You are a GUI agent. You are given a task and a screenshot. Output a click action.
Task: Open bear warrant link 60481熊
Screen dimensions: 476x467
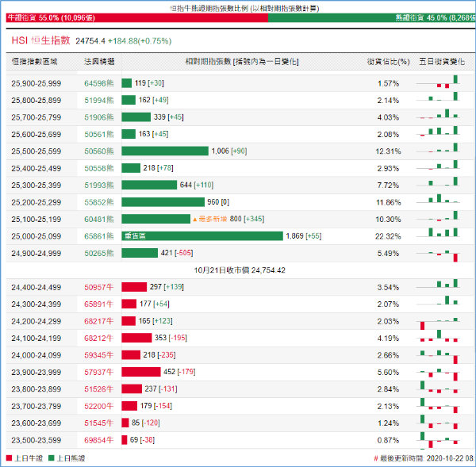pos(99,220)
